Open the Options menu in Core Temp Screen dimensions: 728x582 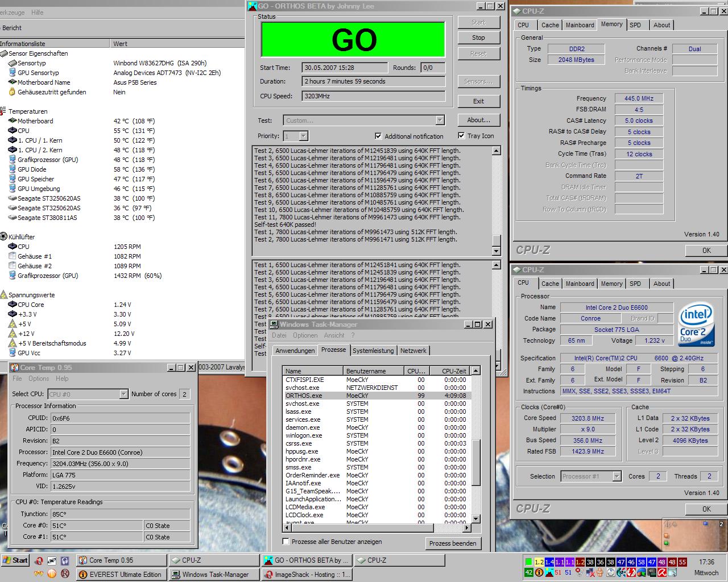[x=39, y=379]
